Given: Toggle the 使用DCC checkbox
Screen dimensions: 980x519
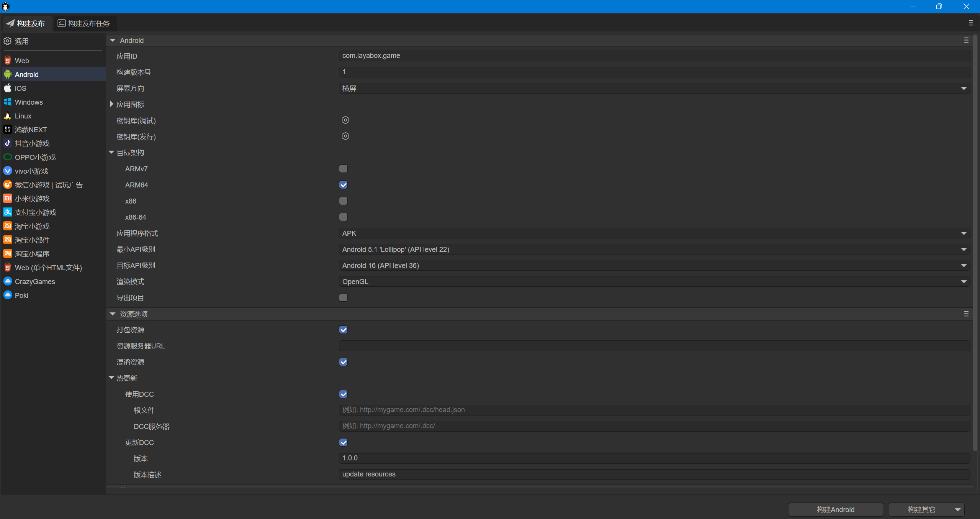Looking at the screenshot, I should pyautogui.click(x=343, y=394).
